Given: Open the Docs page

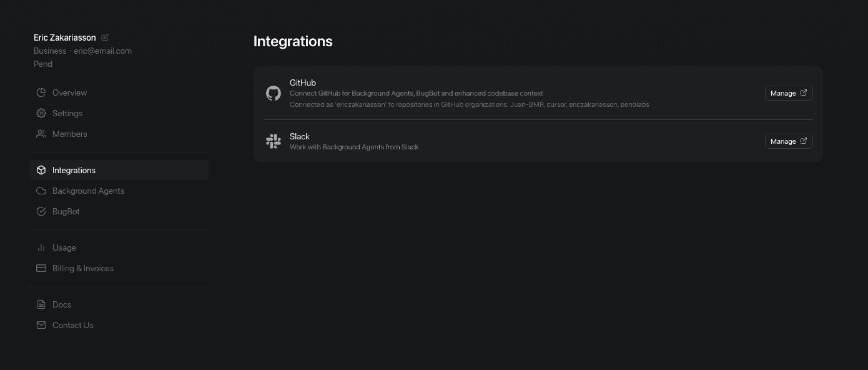Looking at the screenshot, I should [x=62, y=304].
